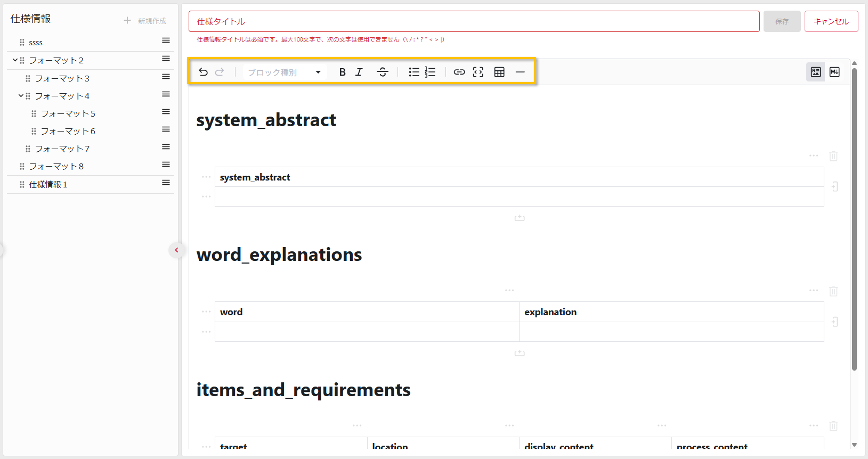This screenshot has height=459, width=868.
Task: Focus the 仕様タイトル input field
Action: [474, 21]
